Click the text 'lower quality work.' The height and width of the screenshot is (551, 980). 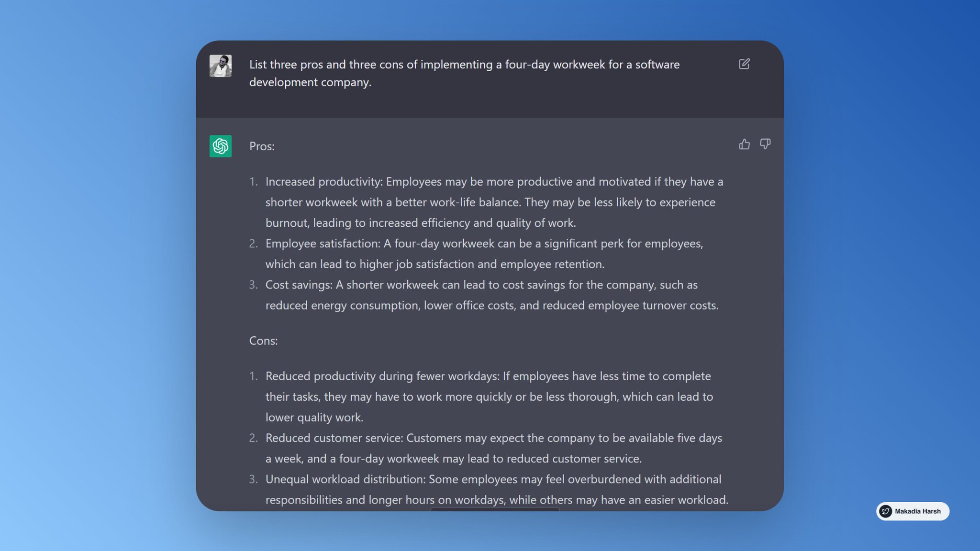coord(314,418)
